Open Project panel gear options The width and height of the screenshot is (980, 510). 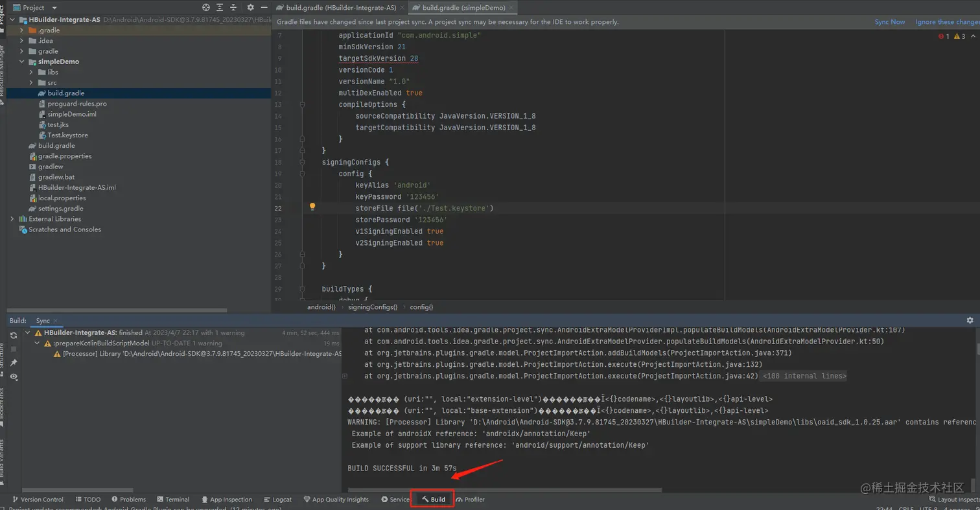(251, 7)
